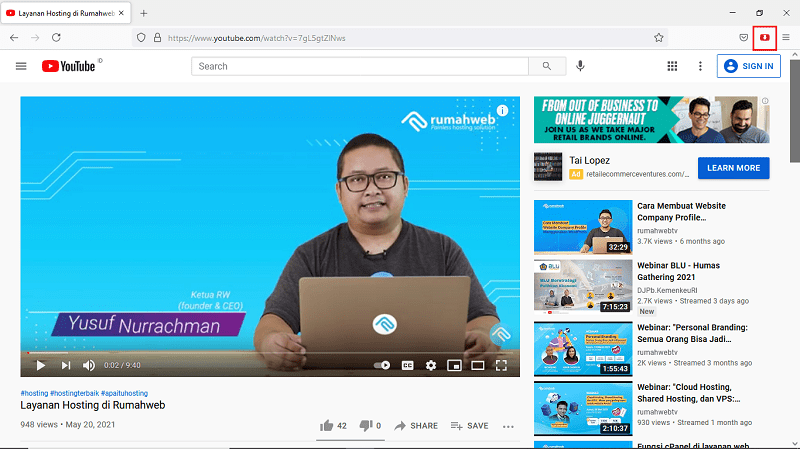The image size is (800, 449).
Task: Start voice search with microphone
Action: point(580,66)
